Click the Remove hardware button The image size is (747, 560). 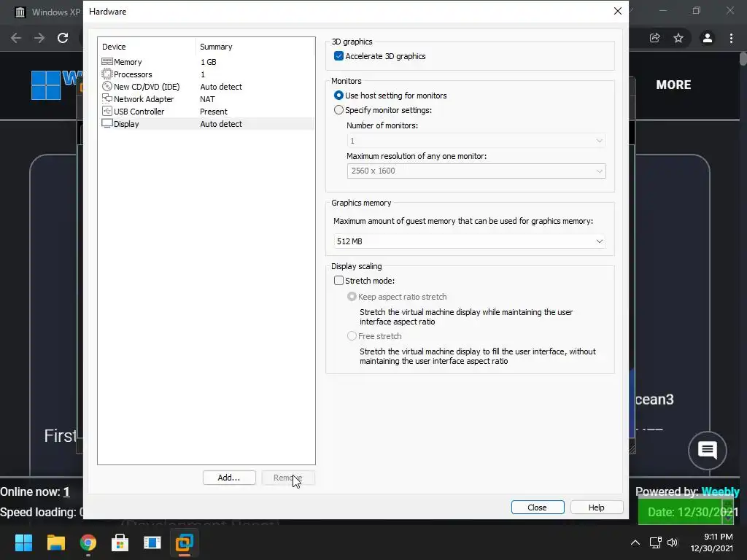(x=287, y=478)
